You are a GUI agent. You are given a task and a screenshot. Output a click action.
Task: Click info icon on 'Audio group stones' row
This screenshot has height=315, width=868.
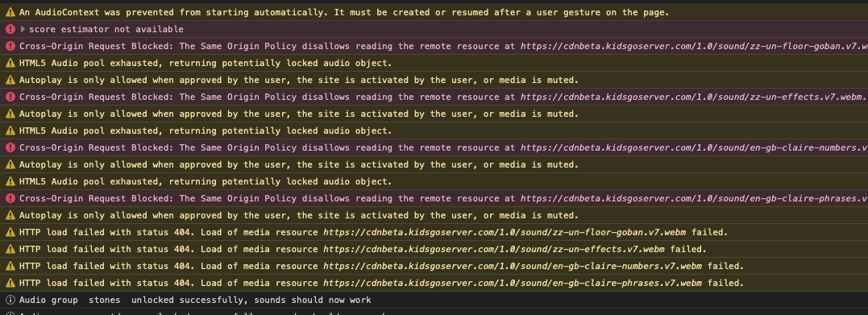(x=10, y=300)
